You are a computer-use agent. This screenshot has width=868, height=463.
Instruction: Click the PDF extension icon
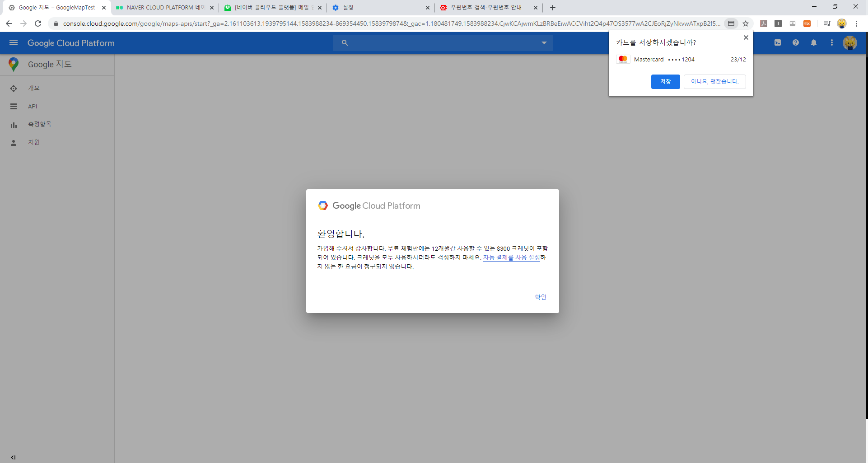(764, 23)
